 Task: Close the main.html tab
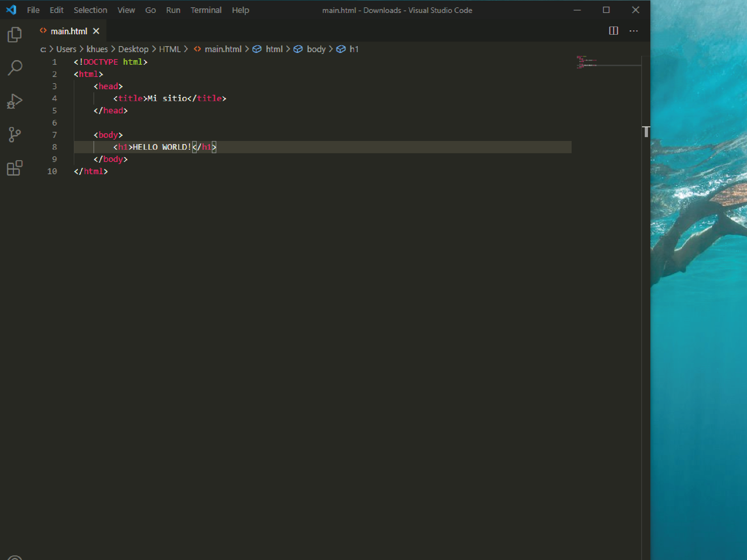pos(96,31)
